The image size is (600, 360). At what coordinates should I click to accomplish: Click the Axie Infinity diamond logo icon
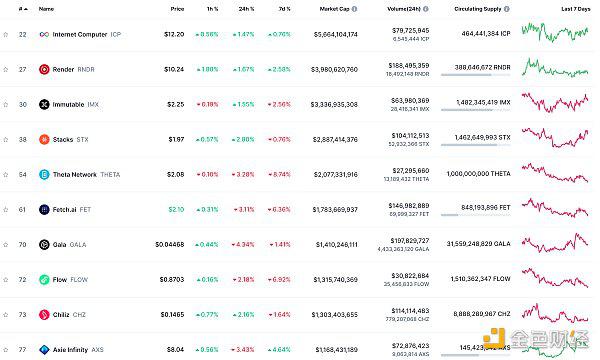(44, 350)
